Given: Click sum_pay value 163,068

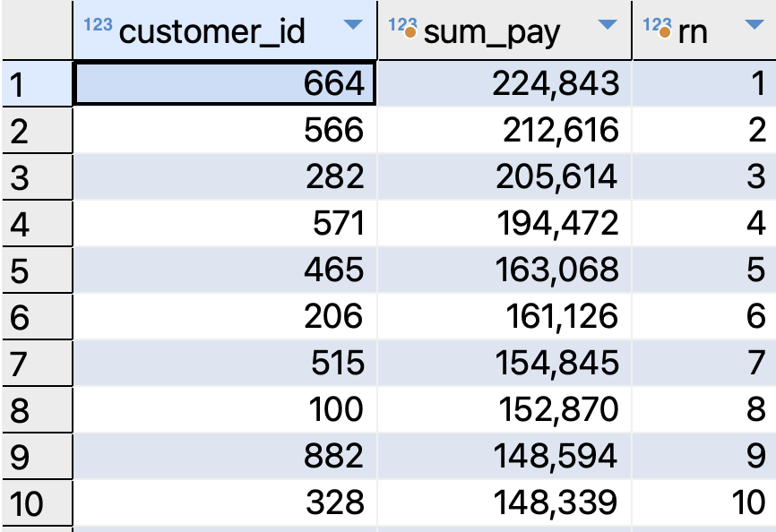Looking at the screenshot, I should (x=556, y=270).
